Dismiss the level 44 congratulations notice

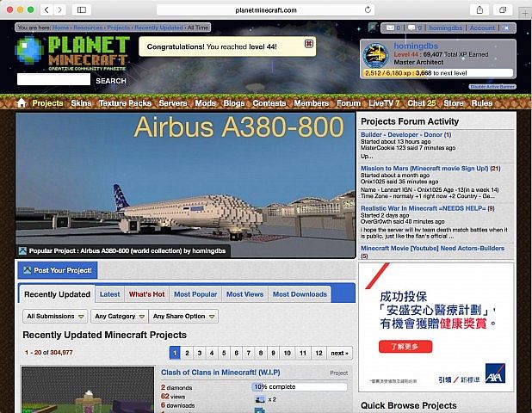(309, 43)
